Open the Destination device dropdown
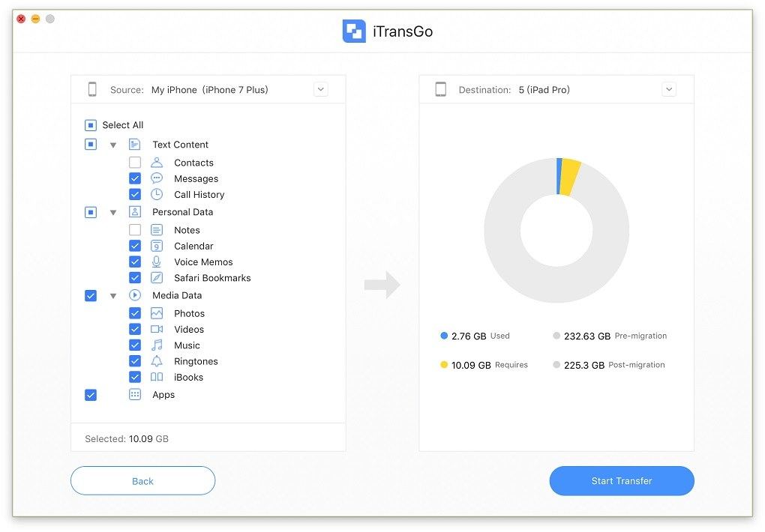The image size is (765, 532). (x=669, y=89)
